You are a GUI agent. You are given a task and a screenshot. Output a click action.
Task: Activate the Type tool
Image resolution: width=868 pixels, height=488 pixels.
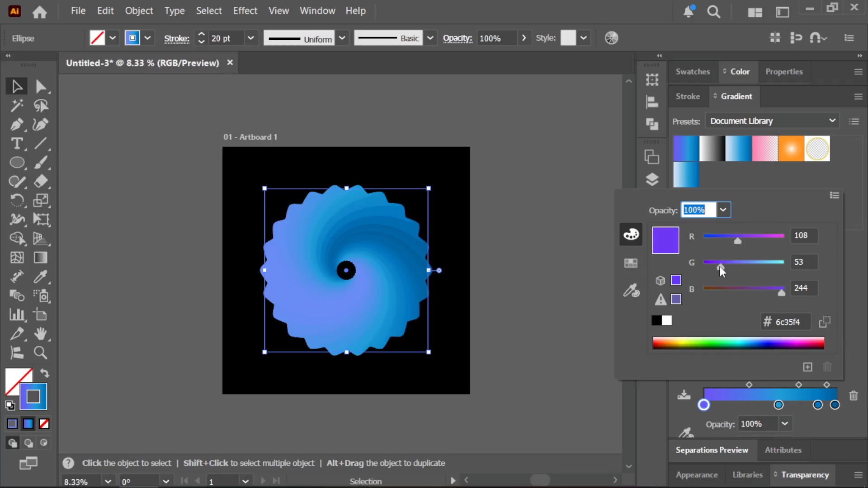[17, 144]
